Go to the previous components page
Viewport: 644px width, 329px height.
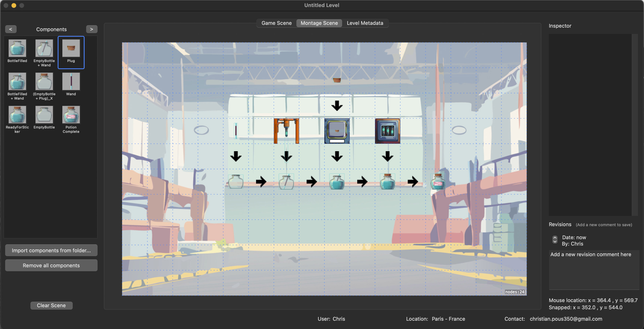(11, 29)
